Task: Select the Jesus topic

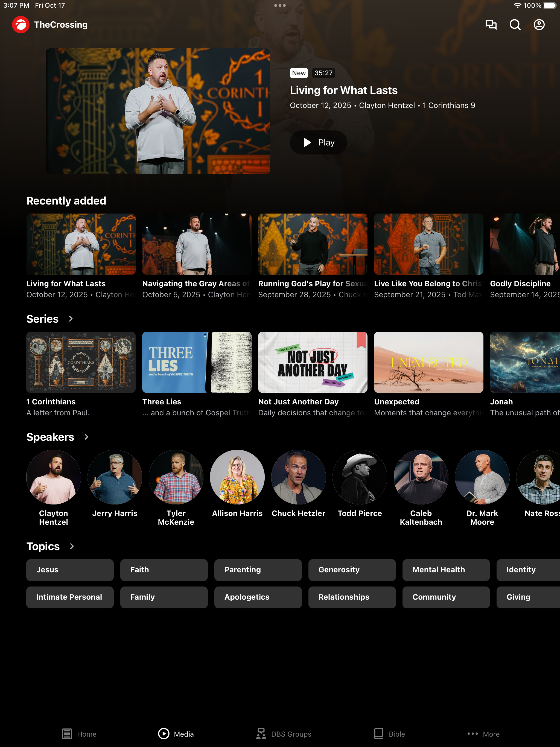Action: point(70,570)
